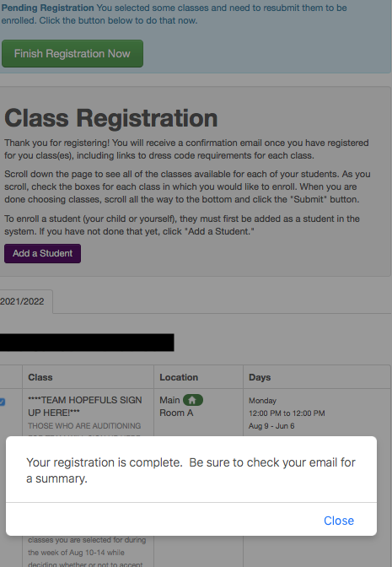The image size is (392, 567).
Task: Click the registration complete message text
Action: [191, 470]
